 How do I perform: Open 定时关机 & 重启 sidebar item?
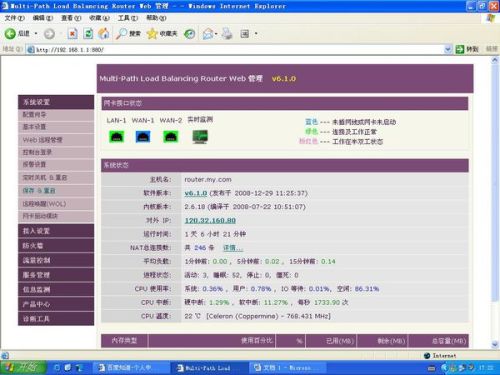56,178
